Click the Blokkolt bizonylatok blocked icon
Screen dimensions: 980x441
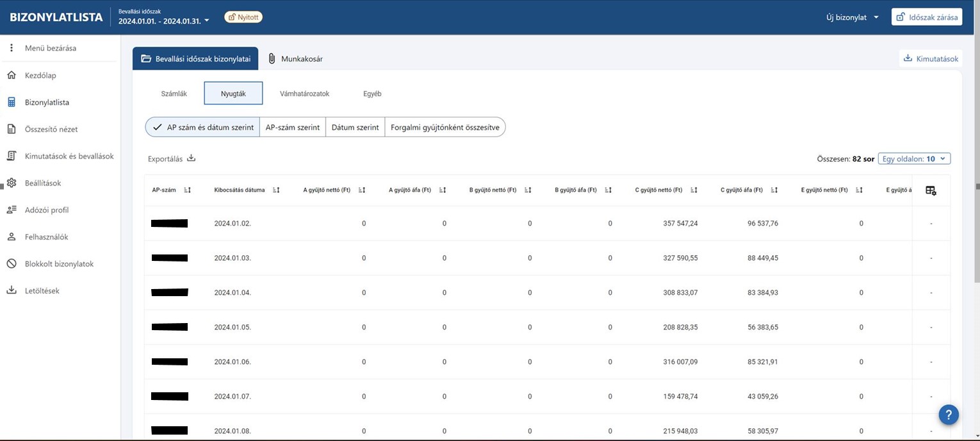click(x=12, y=264)
